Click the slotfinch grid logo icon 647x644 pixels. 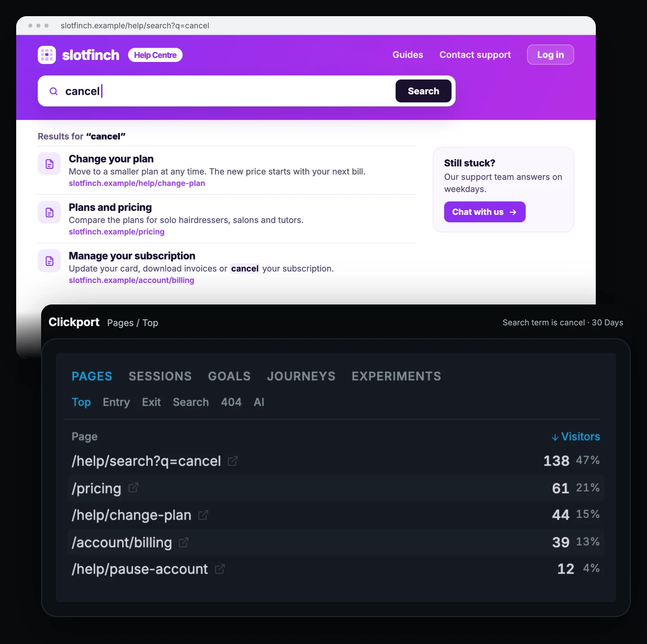point(47,55)
